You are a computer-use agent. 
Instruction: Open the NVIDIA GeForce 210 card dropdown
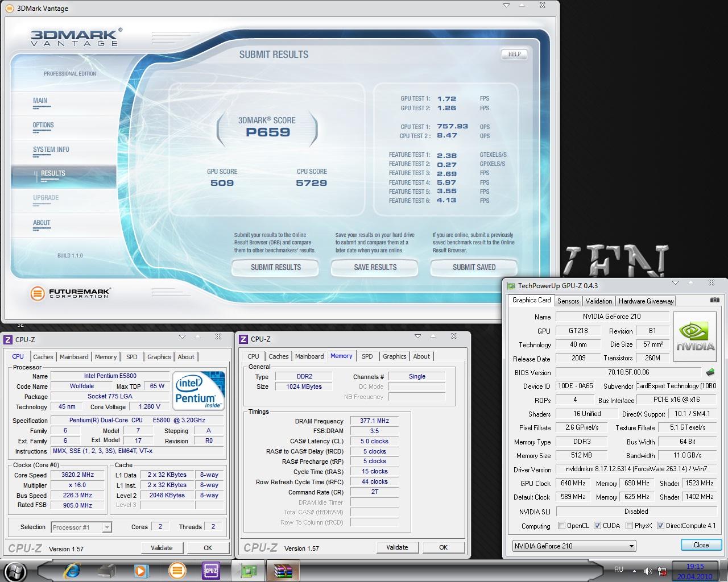pos(574,546)
